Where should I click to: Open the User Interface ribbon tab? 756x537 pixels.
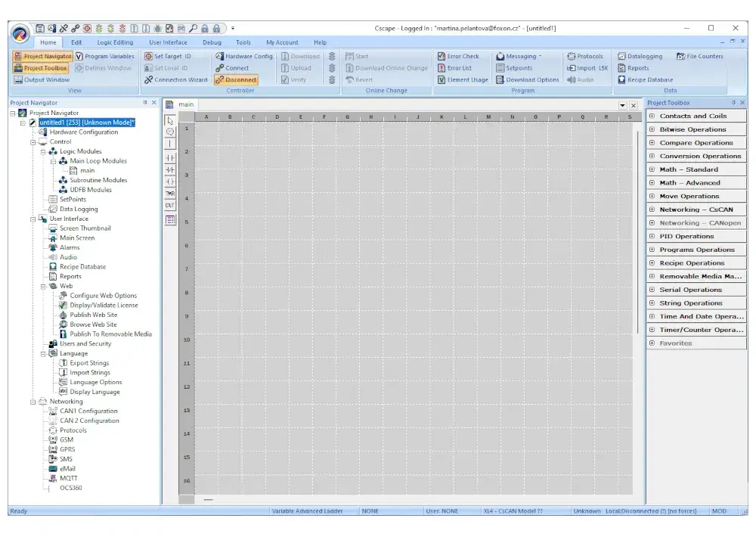[168, 42]
